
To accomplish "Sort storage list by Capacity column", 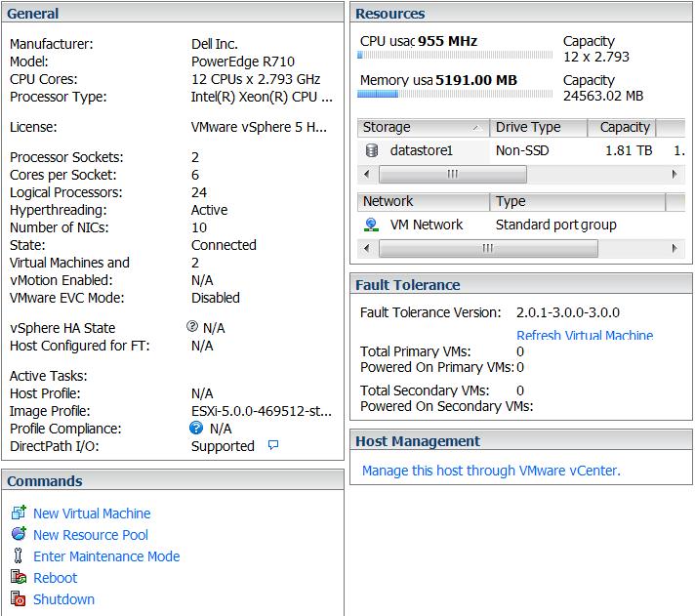I will click(624, 128).
